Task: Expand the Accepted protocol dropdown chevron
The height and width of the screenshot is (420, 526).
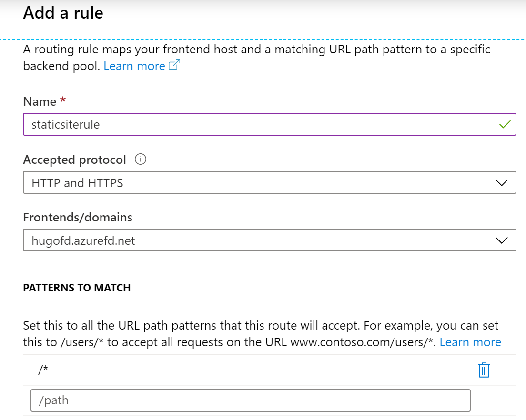Action: [x=502, y=183]
